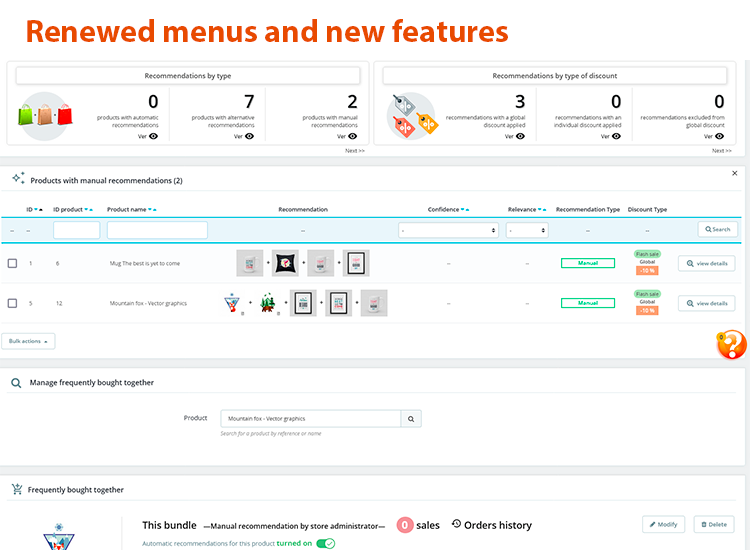
Task: View details for Mountain fox Vector graphics
Action: click(706, 303)
